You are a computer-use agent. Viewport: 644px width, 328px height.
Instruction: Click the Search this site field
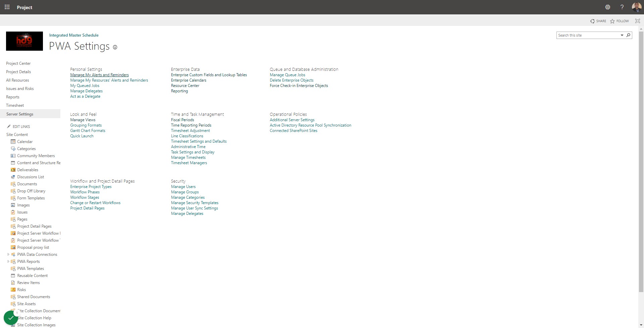coord(588,35)
